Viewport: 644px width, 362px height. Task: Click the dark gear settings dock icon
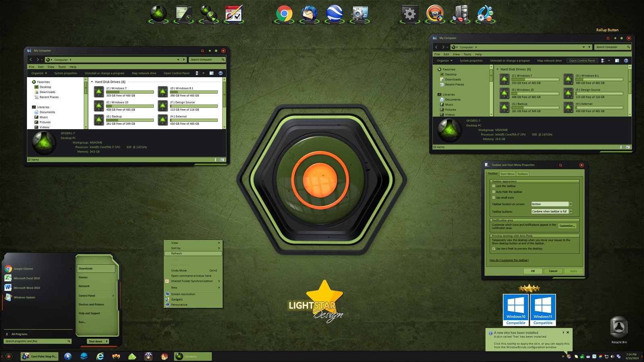point(409,14)
